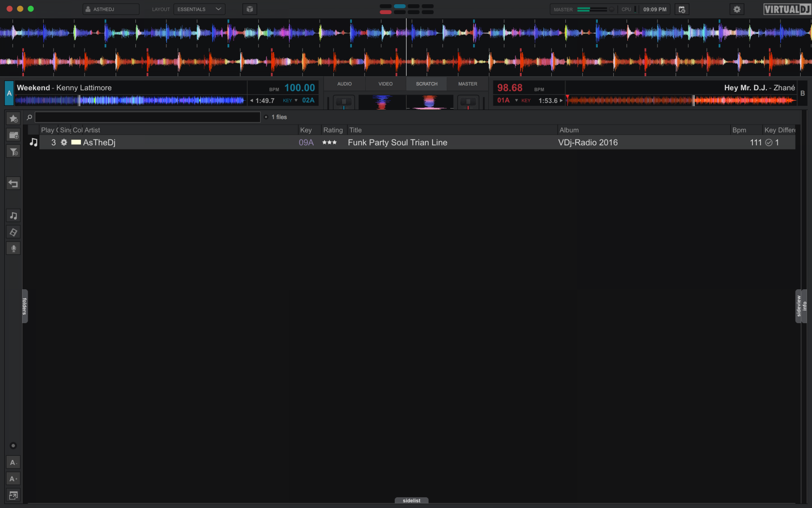Click the go-back arrow icon in sidebar
The width and height of the screenshot is (812, 508).
[x=13, y=183]
